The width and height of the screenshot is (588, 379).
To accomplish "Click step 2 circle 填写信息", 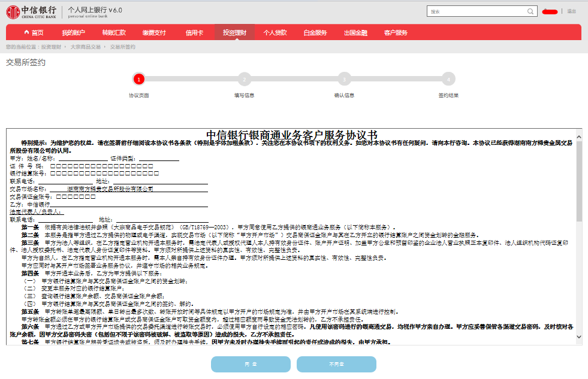I will [245, 79].
